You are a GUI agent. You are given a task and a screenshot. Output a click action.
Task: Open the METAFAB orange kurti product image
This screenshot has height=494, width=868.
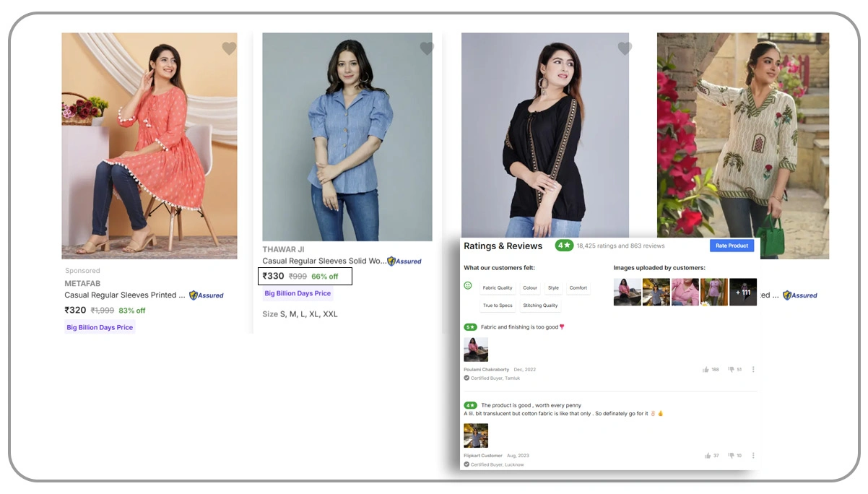(149, 145)
